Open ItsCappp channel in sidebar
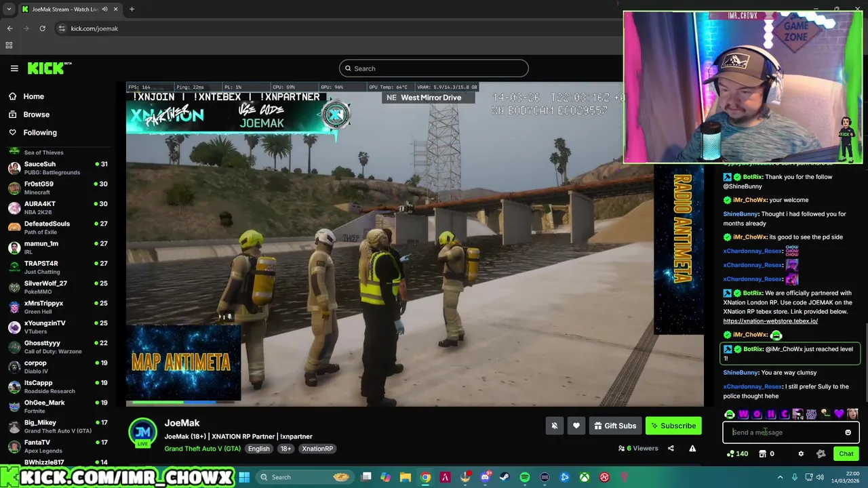 [58, 386]
